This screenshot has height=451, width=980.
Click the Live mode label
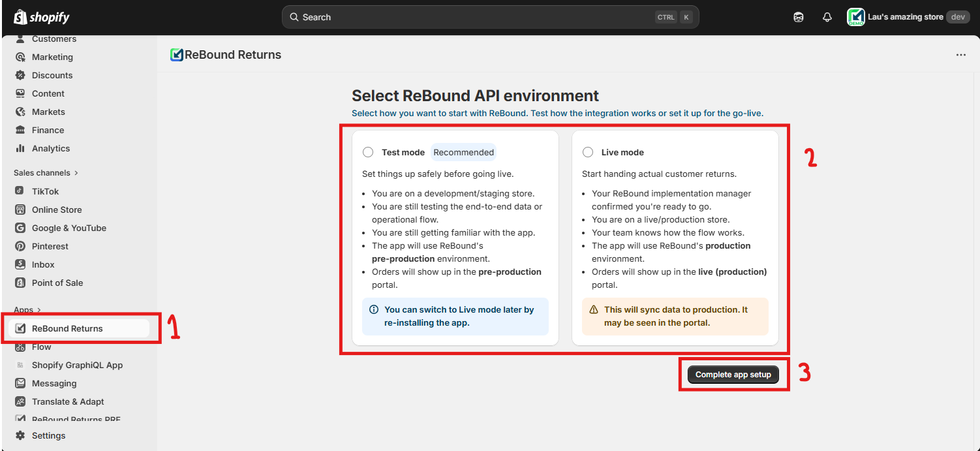pos(622,152)
